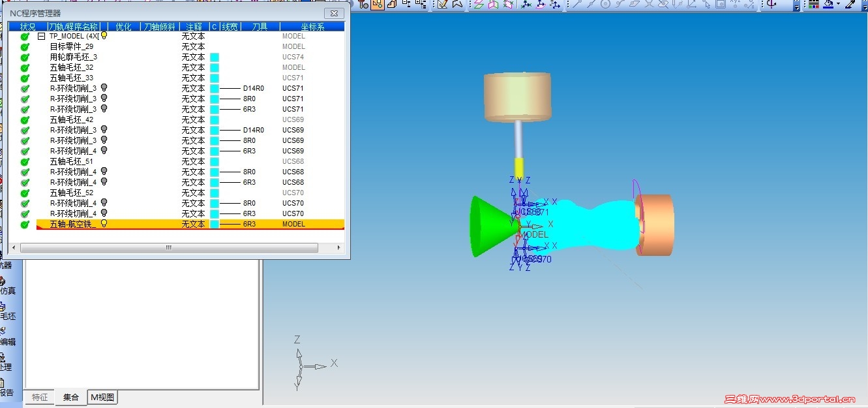Screen dimensions: 868x408
Task: Click status checkmark of 五轴毛坯_32
Action: (x=25, y=68)
